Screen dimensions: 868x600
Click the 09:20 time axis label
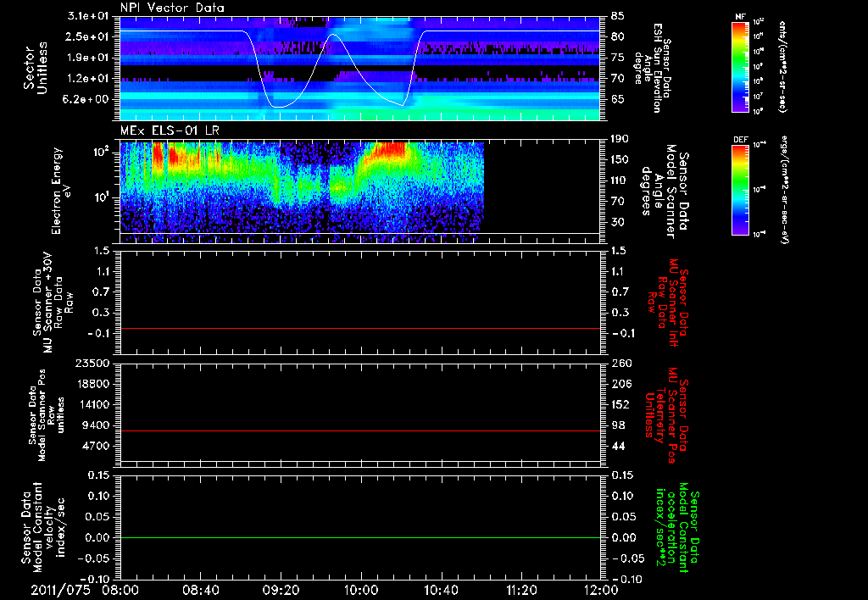(x=281, y=590)
